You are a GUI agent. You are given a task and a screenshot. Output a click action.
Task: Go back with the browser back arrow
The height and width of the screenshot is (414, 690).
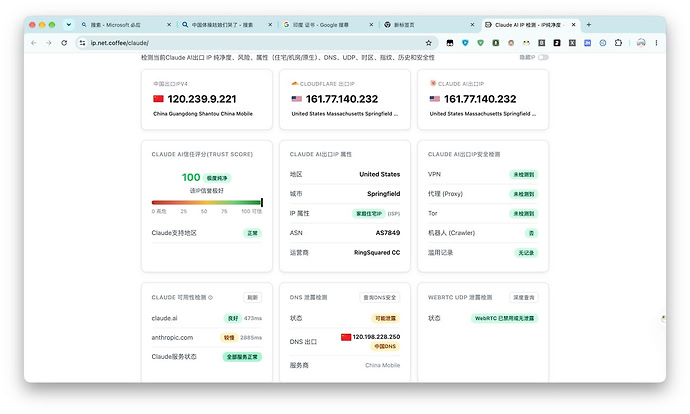pos(34,43)
